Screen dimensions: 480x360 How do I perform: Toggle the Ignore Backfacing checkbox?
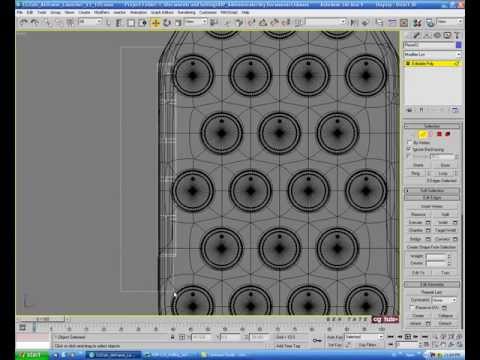click(409, 149)
